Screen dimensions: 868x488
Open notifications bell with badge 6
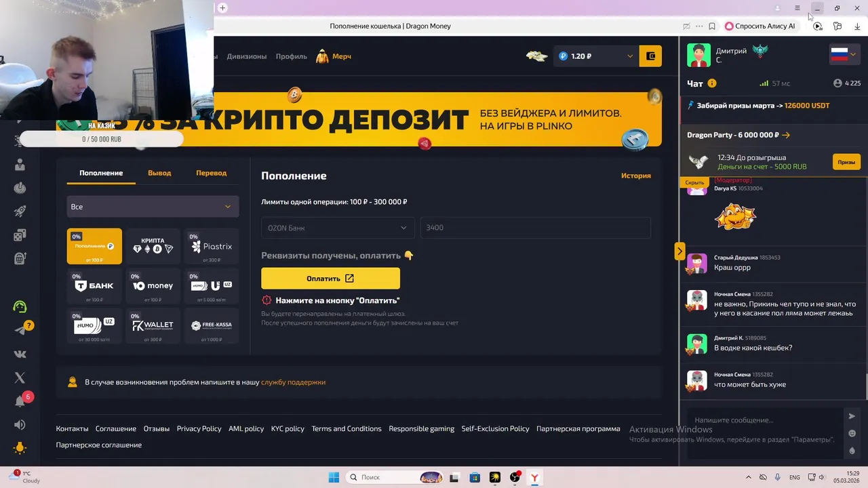coord(20,401)
